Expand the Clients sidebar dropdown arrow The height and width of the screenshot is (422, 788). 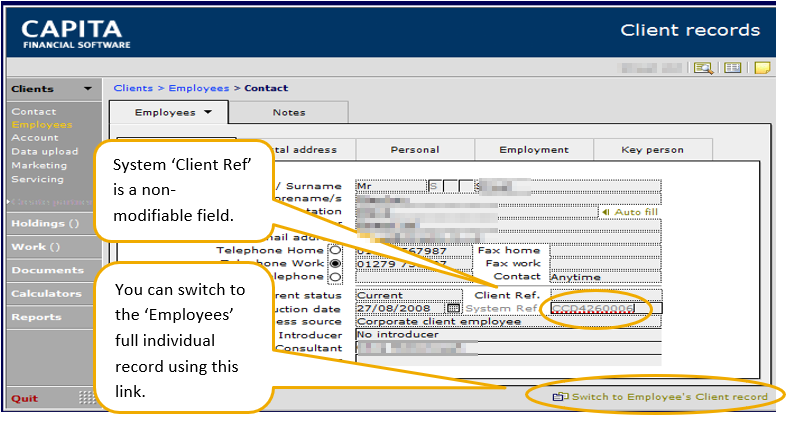(88, 89)
